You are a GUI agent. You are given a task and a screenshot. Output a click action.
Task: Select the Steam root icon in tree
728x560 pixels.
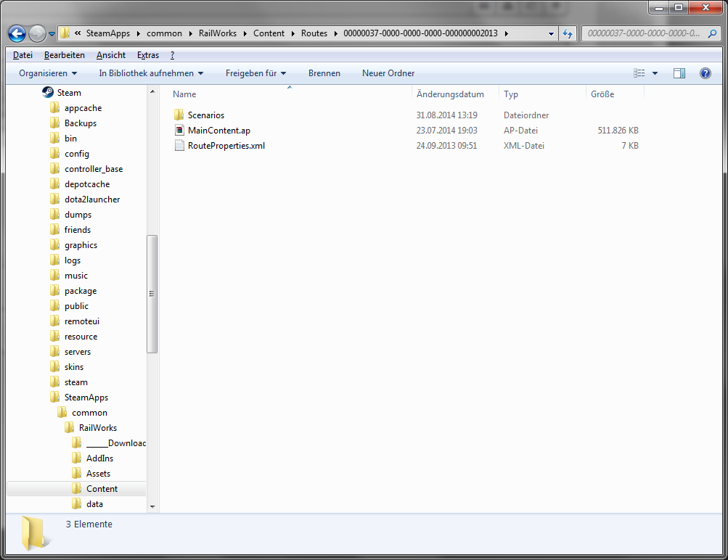point(48,92)
